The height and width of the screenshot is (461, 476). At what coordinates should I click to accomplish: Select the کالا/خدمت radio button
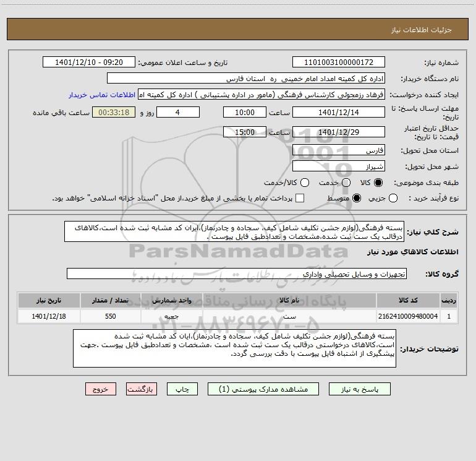pos(305,183)
